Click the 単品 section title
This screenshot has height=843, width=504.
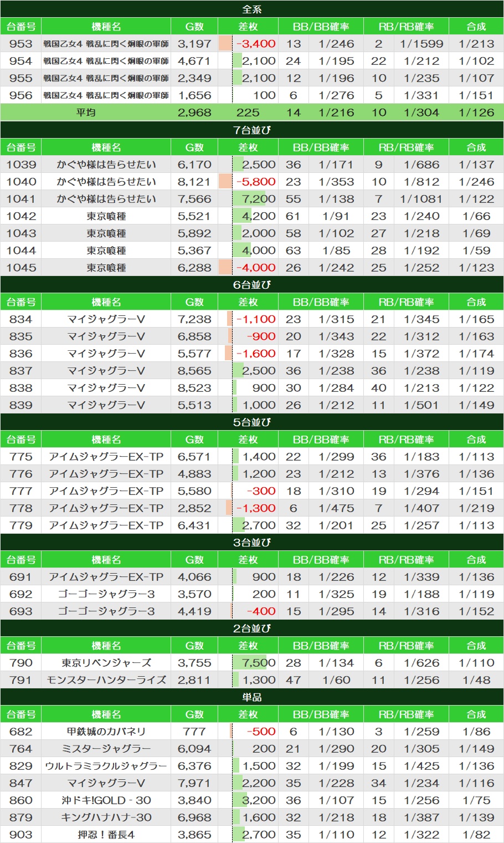(252, 697)
